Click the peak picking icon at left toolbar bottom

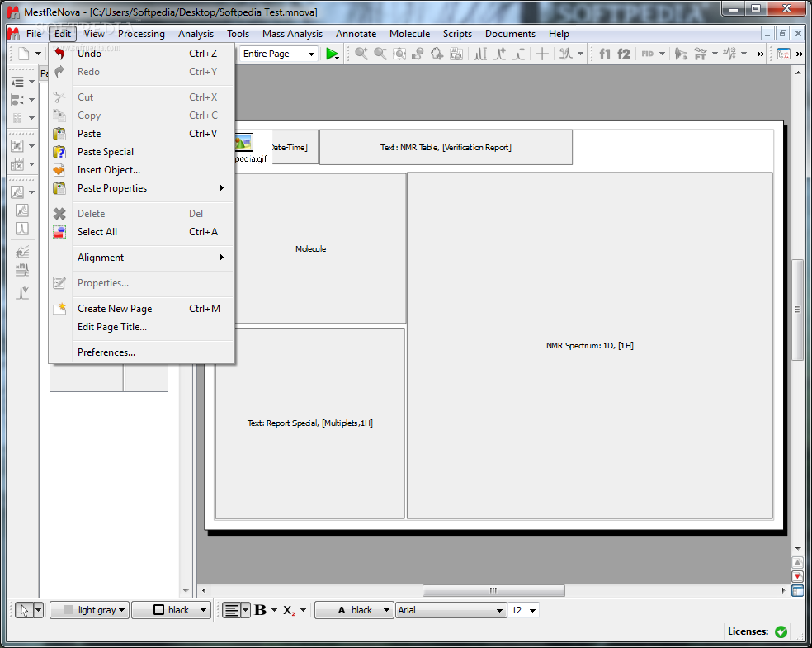point(21,293)
